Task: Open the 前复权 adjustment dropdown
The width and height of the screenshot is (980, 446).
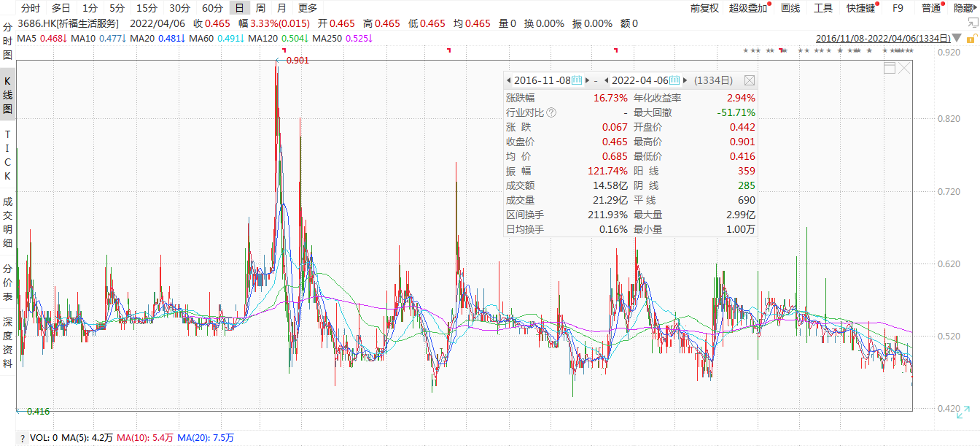Action: click(x=704, y=8)
